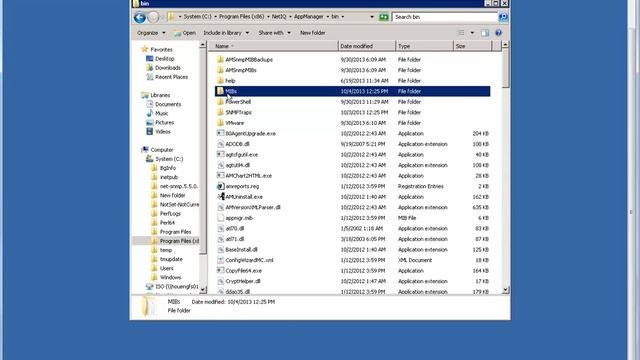This screenshot has width=640, height=360.
Task: Select the atl70.dll file
Action: coord(235,229)
